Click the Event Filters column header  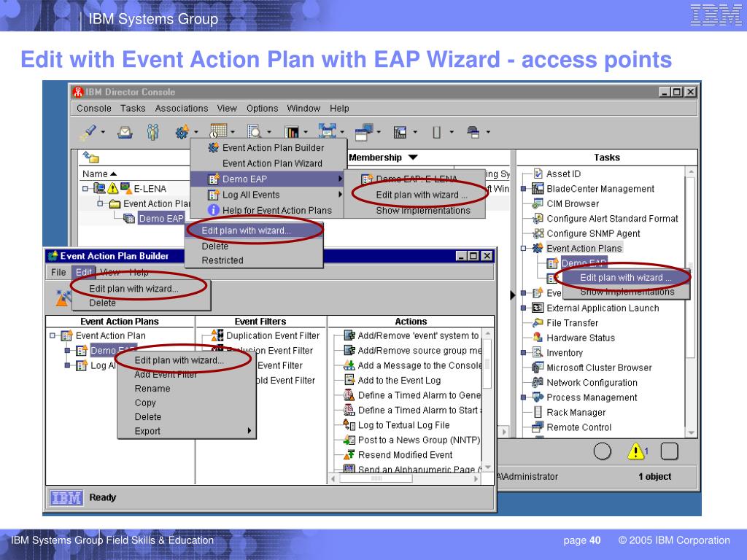(260, 322)
